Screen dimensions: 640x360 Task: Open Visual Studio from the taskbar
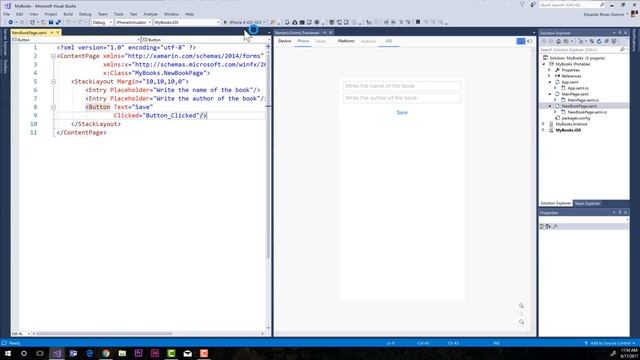57,353
